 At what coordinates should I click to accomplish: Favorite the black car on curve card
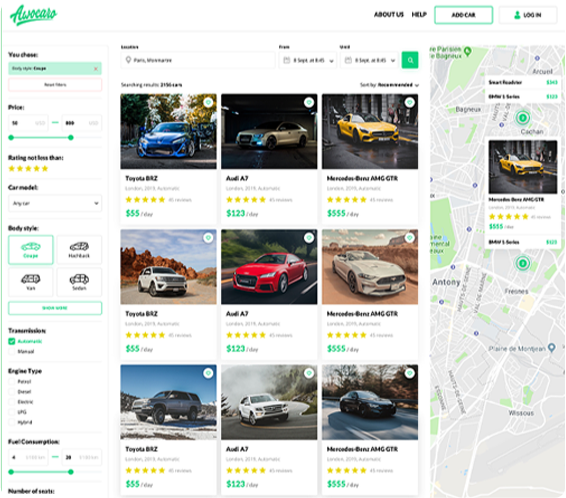tap(409, 373)
